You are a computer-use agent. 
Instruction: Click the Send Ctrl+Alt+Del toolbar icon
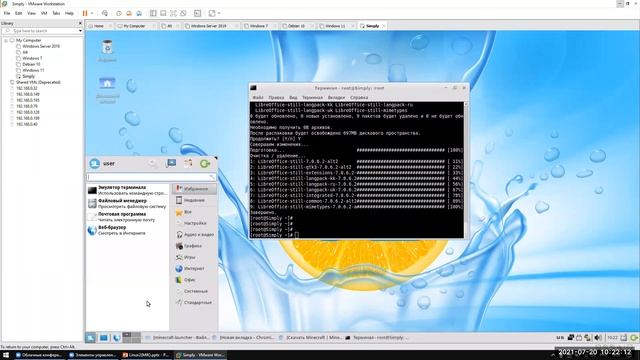(105, 13)
